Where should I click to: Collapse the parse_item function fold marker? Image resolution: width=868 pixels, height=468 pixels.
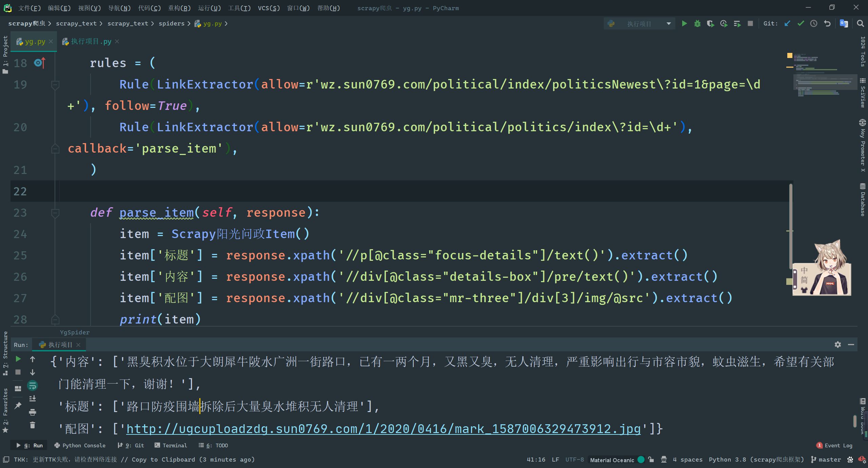click(55, 213)
